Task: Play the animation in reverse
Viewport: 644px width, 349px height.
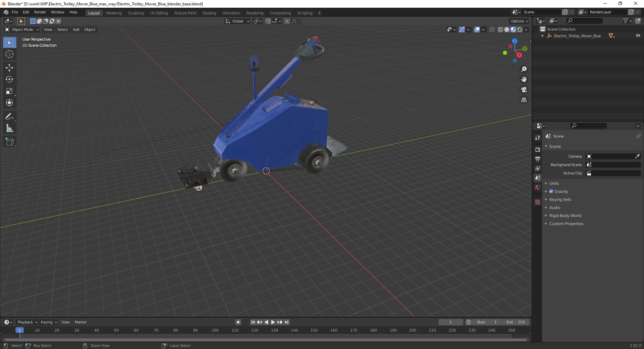Action: pyautogui.click(x=266, y=322)
